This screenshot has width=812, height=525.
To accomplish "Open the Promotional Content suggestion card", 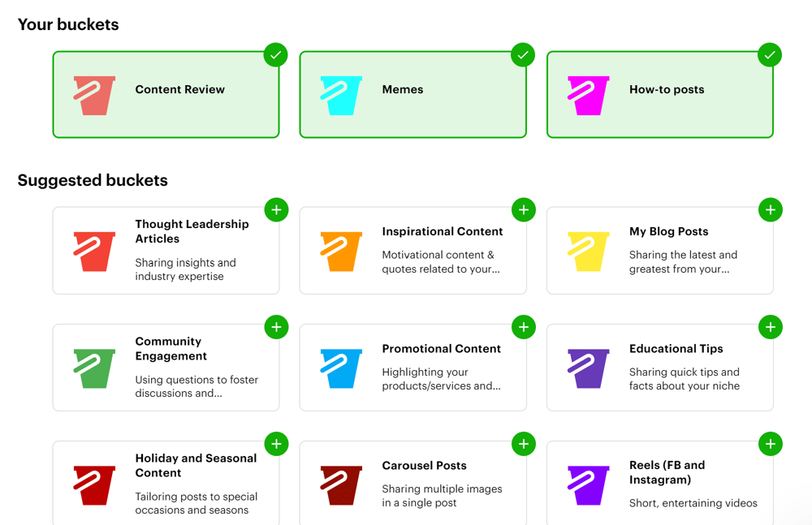I will click(413, 368).
